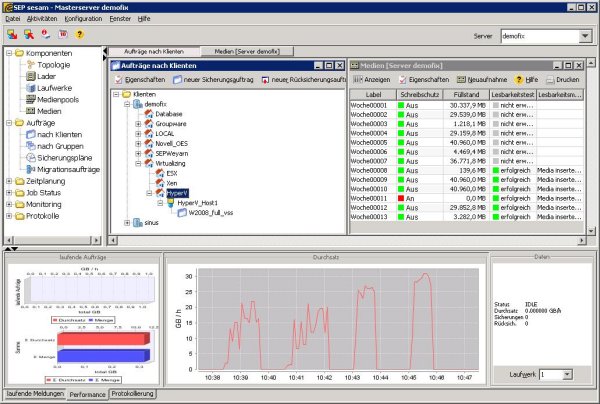This screenshot has width=600, height=404.
Task: Expand the Novell_OES task group
Action: [138, 143]
